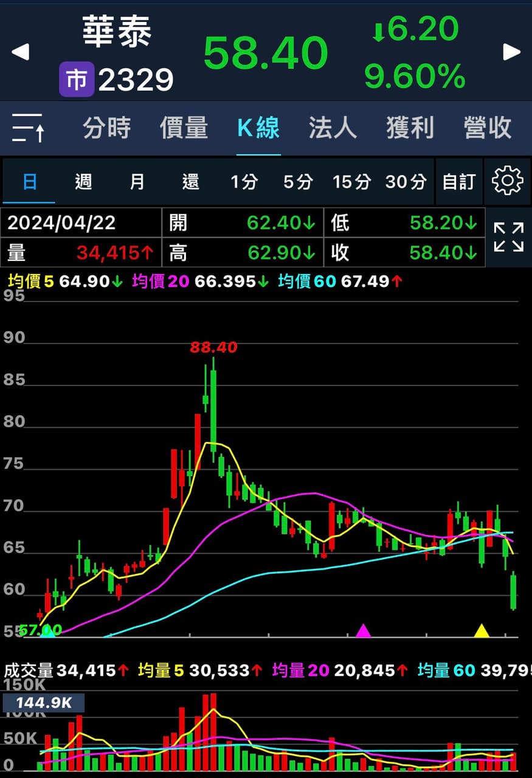Tap the 144.9K volume label
Image resolution: width=532 pixels, height=778 pixels.
[44, 703]
